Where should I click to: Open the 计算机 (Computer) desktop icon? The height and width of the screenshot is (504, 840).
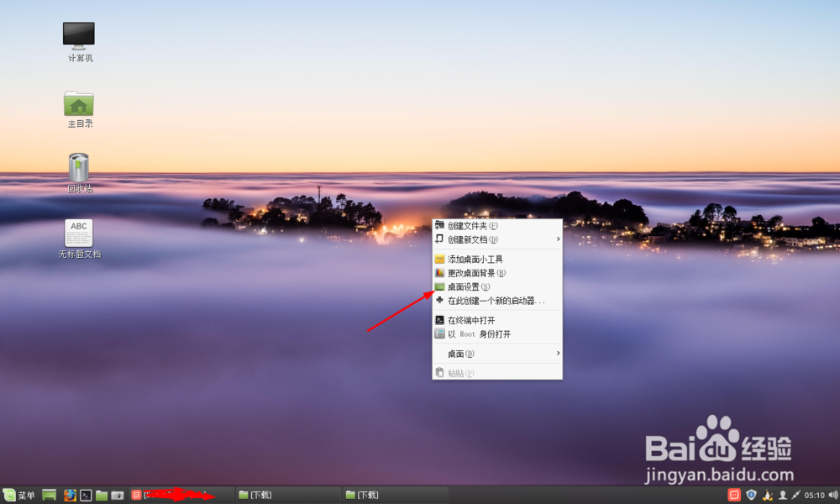click(77, 38)
